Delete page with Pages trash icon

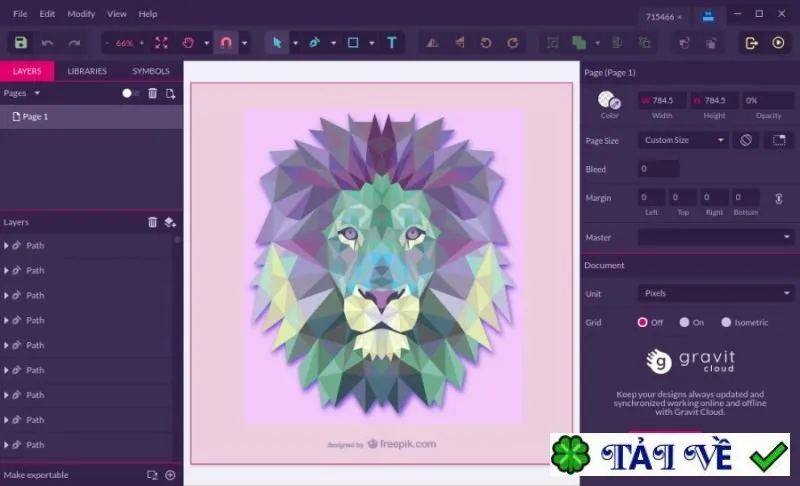[x=153, y=93]
